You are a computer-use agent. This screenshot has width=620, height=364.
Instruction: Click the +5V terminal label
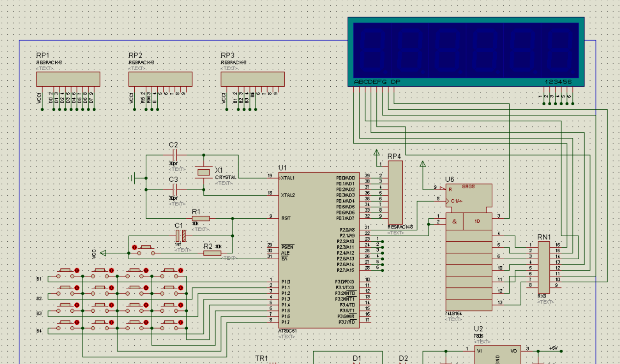point(553,348)
